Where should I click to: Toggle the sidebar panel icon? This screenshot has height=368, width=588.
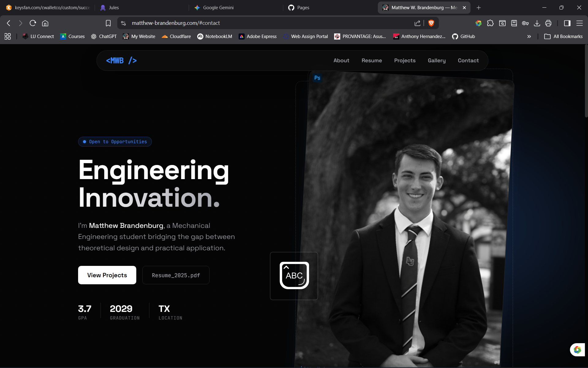click(x=567, y=23)
